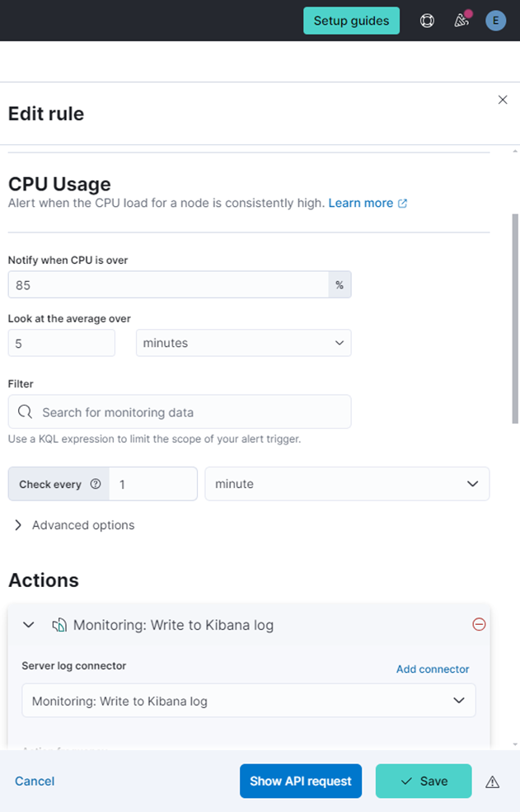The height and width of the screenshot is (812, 520).
Task: Close the Edit rule flyout
Action: pos(503,100)
